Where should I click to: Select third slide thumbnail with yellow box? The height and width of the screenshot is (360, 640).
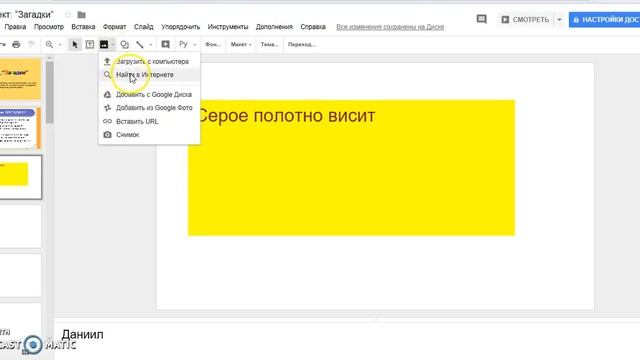pyautogui.click(x=20, y=177)
